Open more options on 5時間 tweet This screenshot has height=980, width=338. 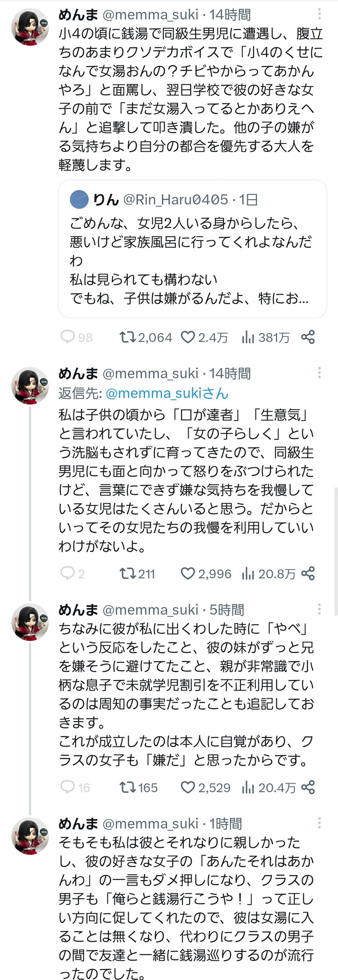click(x=319, y=610)
